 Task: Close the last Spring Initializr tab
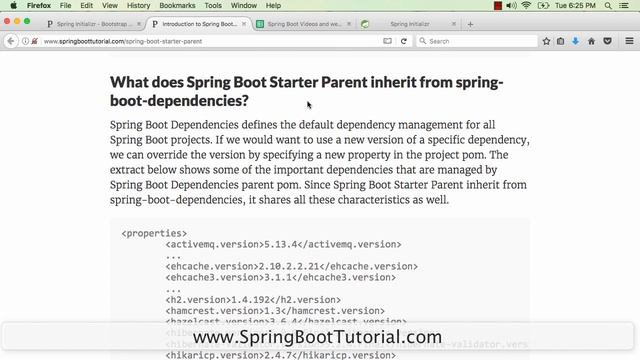point(454,24)
